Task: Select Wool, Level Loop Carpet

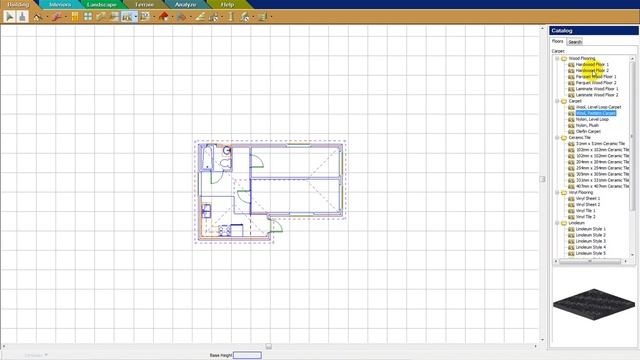Action: [598, 107]
